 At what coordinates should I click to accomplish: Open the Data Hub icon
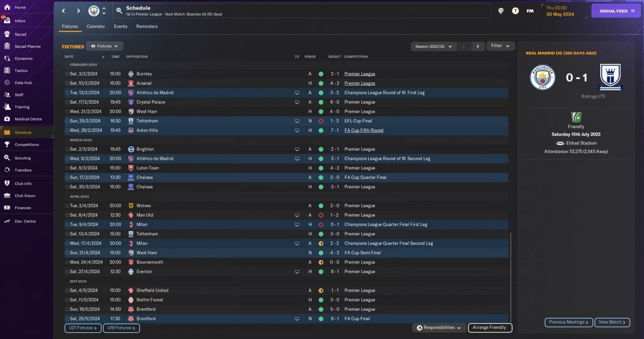7,82
